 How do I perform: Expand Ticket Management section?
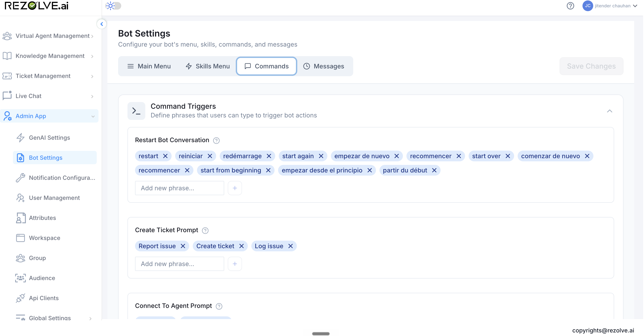49,76
